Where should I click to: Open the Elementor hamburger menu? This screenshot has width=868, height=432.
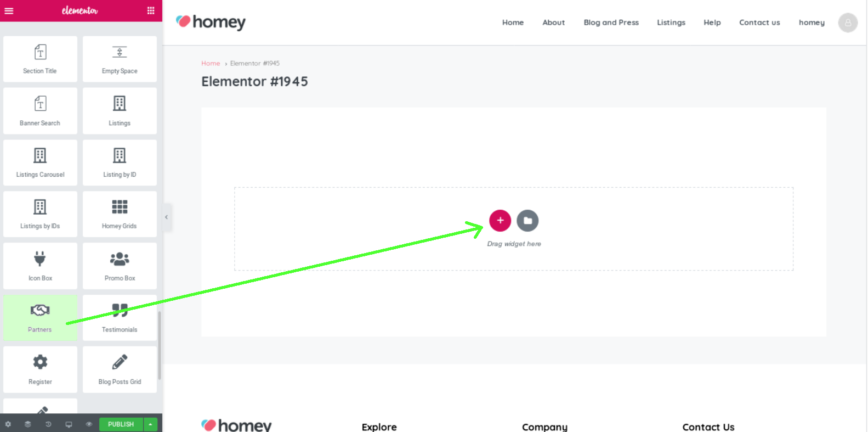tap(9, 10)
